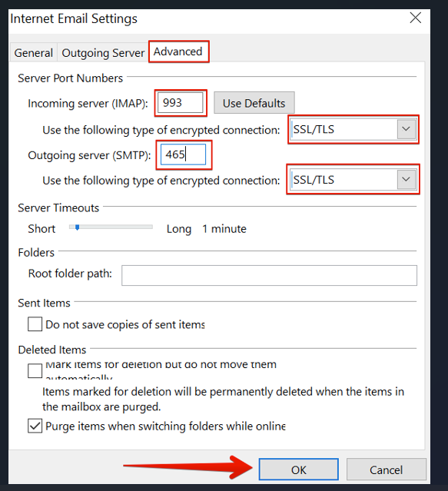Uncheck Purge items when switching folders
Viewport: 448px width, 491px height.
tap(35, 426)
